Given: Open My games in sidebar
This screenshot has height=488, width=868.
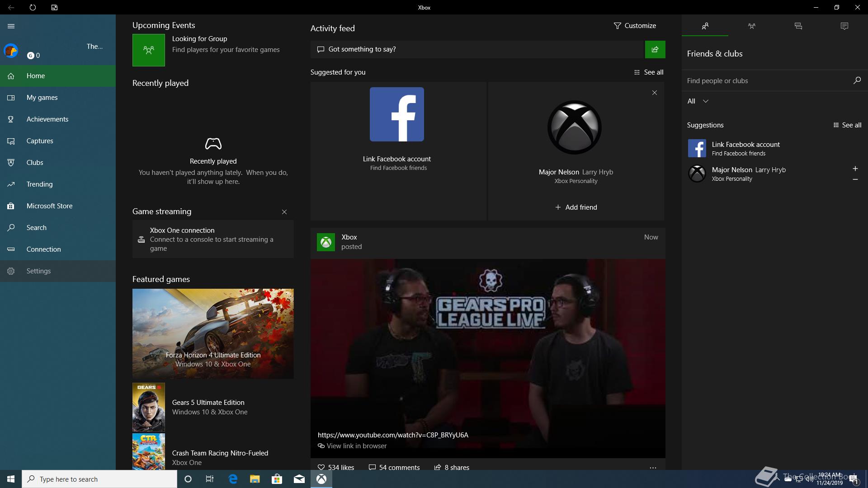Looking at the screenshot, I should tap(58, 98).
